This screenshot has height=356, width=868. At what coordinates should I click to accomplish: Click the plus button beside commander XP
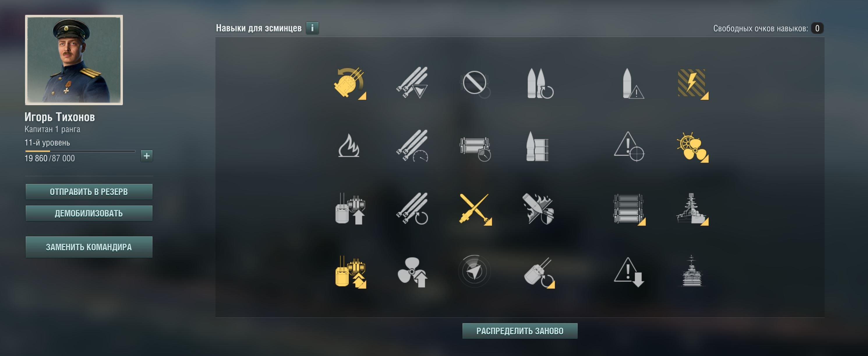146,156
